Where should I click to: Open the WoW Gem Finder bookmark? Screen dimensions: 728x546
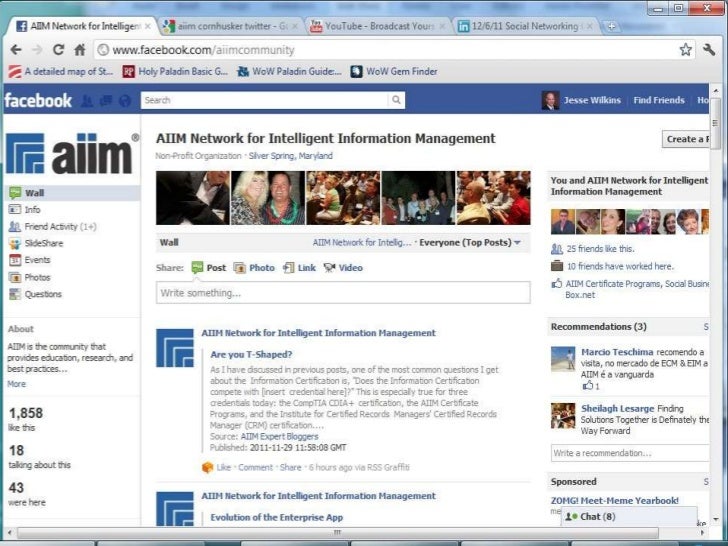coord(394,72)
